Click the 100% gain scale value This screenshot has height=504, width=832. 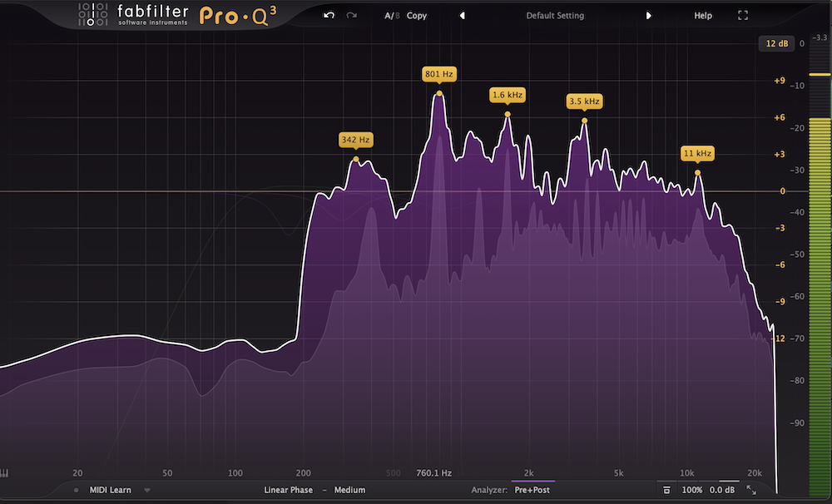click(692, 490)
